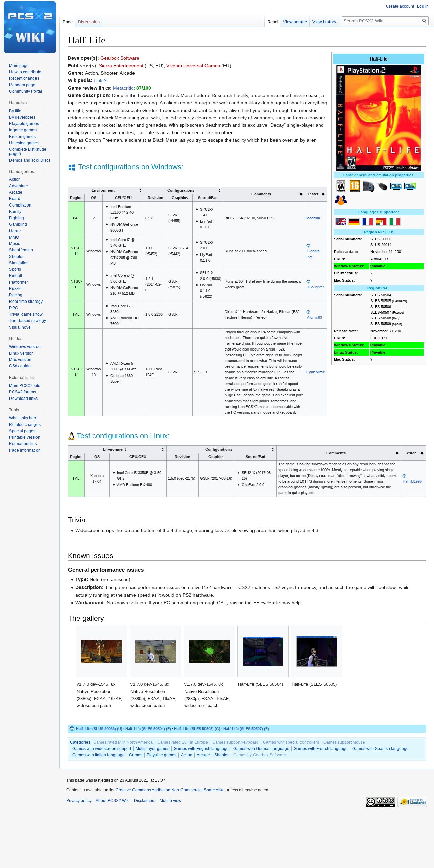The height and width of the screenshot is (868, 434).
Task: Click the search magnifier icon
Action: click(424, 21)
